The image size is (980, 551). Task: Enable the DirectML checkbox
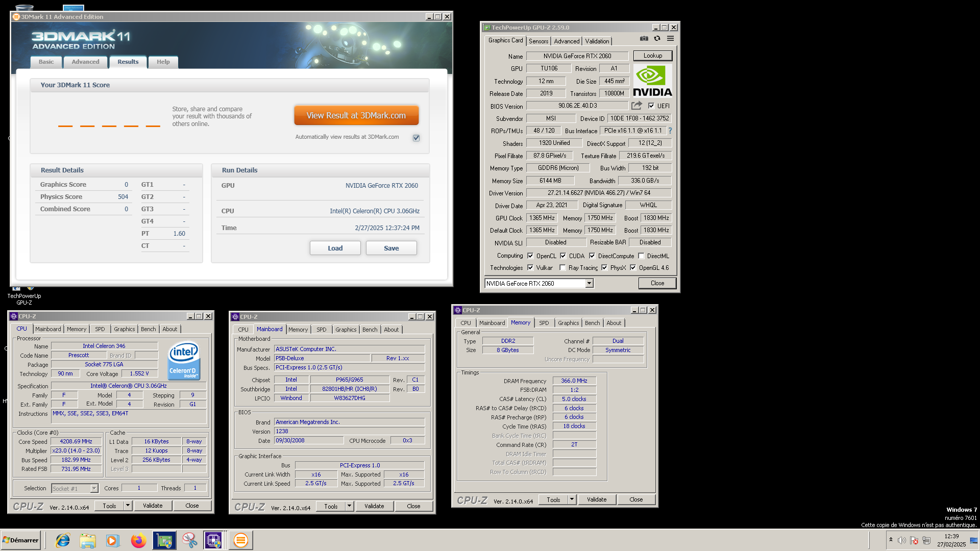[x=641, y=256]
